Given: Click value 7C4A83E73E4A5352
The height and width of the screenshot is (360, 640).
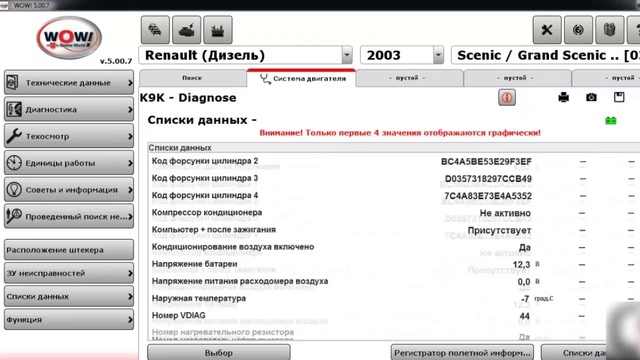Looking at the screenshot, I should point(488,196).
